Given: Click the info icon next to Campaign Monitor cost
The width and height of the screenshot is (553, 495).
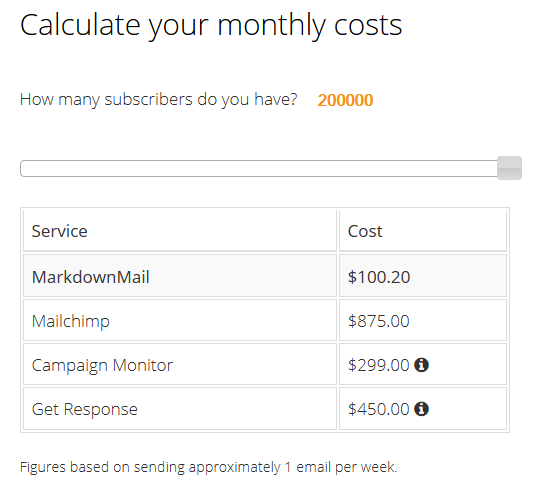Looking at the screenshot, I should tap(421, 365).
